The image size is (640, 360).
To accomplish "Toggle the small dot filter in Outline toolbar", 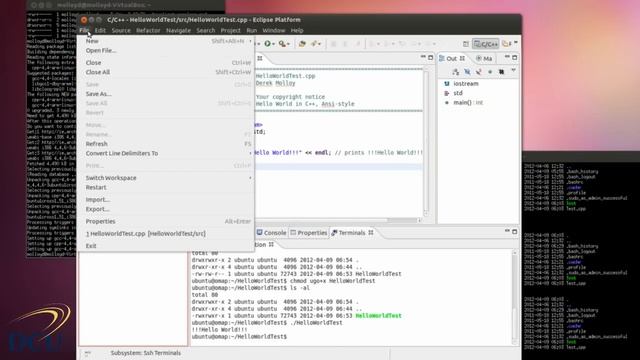I will [x=490, y=72].
